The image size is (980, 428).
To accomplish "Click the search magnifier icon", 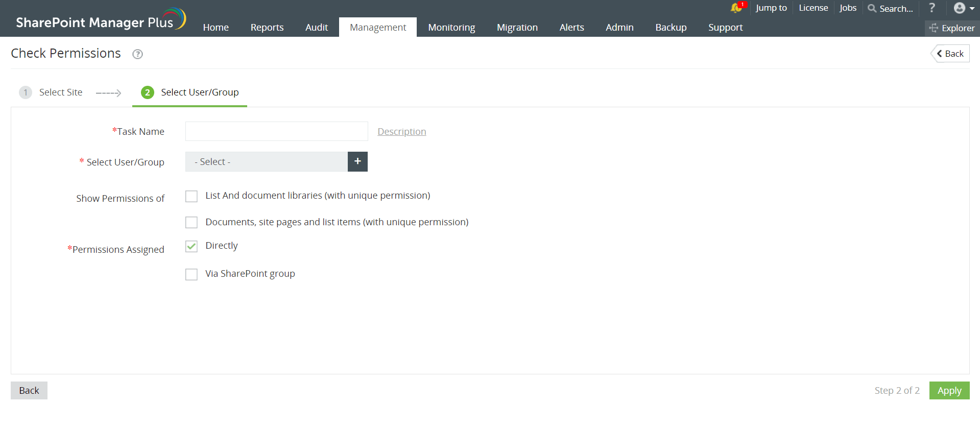I will tap(872, 8).
